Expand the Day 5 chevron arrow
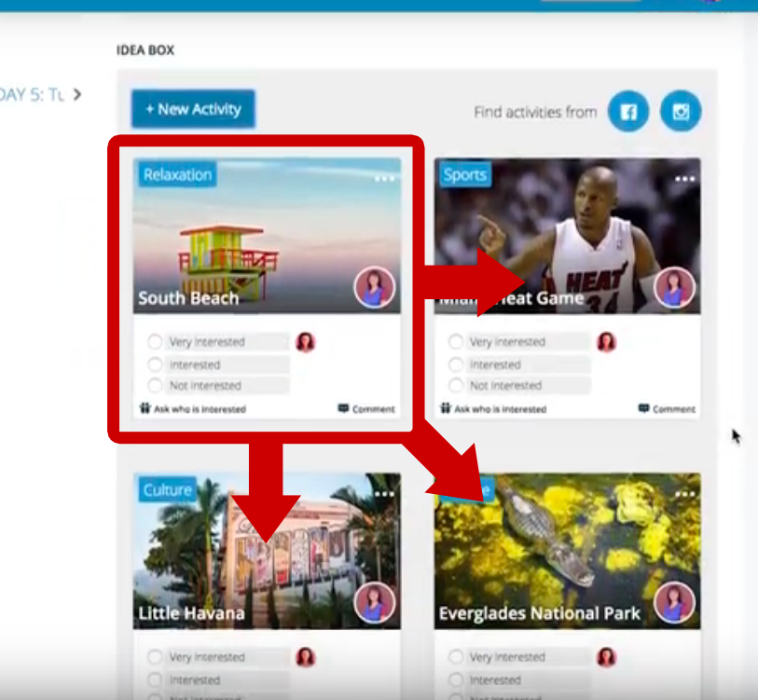The image size is (758, 700). coord(77,94)
